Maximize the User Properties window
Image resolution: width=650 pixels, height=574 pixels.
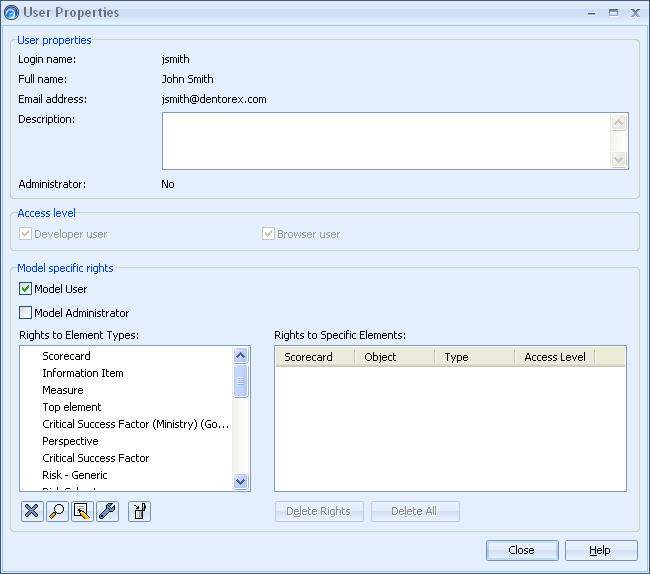pyautogui.click(x=614, y=13)
